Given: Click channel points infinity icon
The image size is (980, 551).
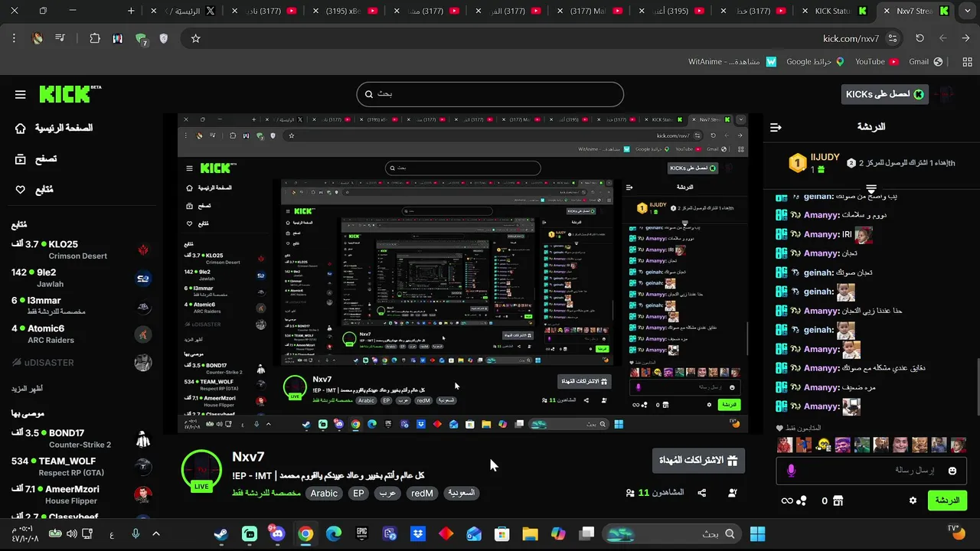Looking at the screenshot, I should point(786,500).
